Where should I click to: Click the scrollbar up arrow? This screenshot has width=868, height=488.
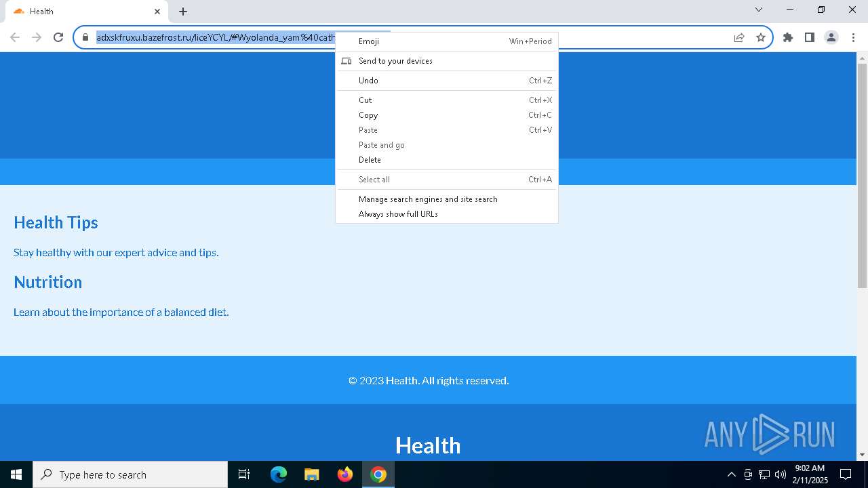(x=862, y=58)
